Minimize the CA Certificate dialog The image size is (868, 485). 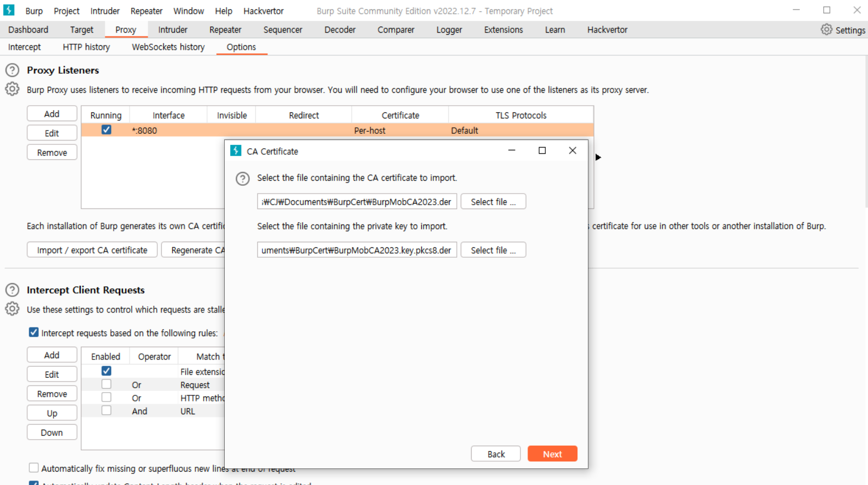click(512, 150)
